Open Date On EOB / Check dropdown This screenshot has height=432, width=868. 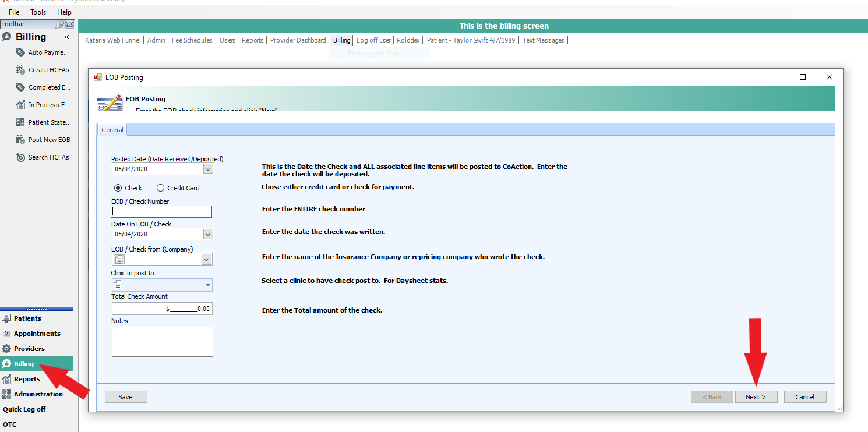click(x=209, y=234)
